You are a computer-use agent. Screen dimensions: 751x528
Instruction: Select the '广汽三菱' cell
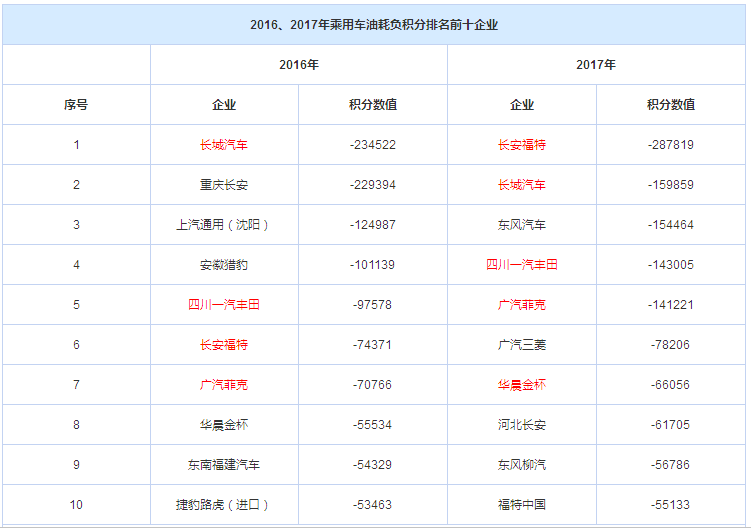point(522,344)
